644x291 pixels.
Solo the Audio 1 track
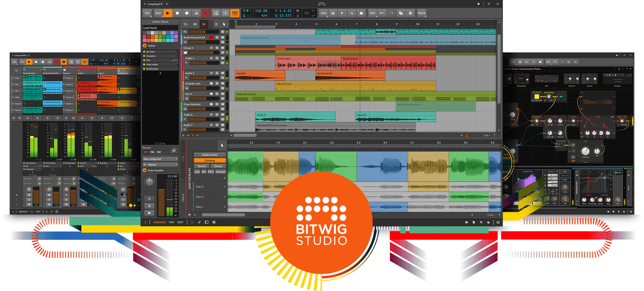217,58
